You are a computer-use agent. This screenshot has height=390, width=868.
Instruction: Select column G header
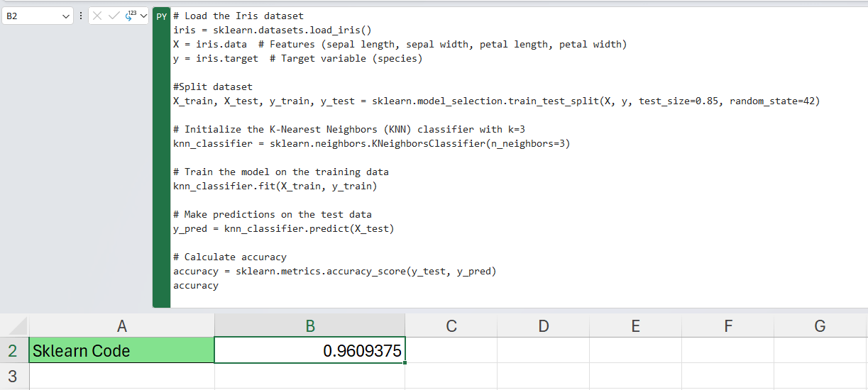820,326
